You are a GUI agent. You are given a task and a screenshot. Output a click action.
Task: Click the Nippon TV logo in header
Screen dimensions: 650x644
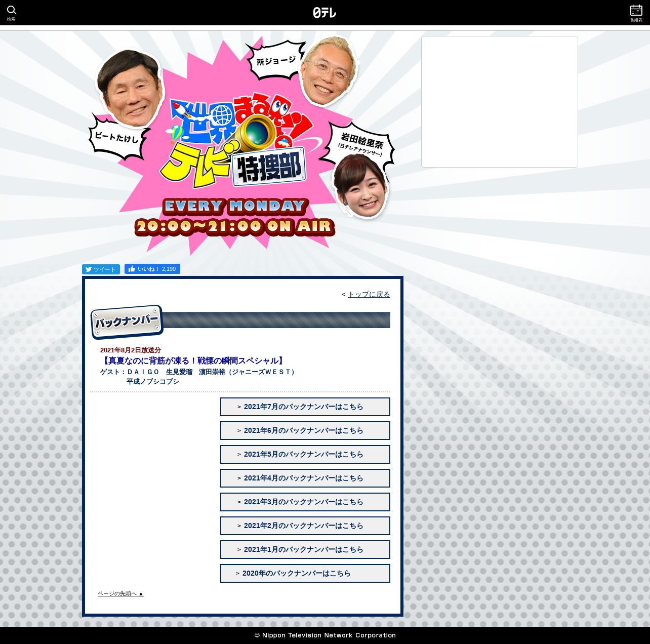[324, 13]
